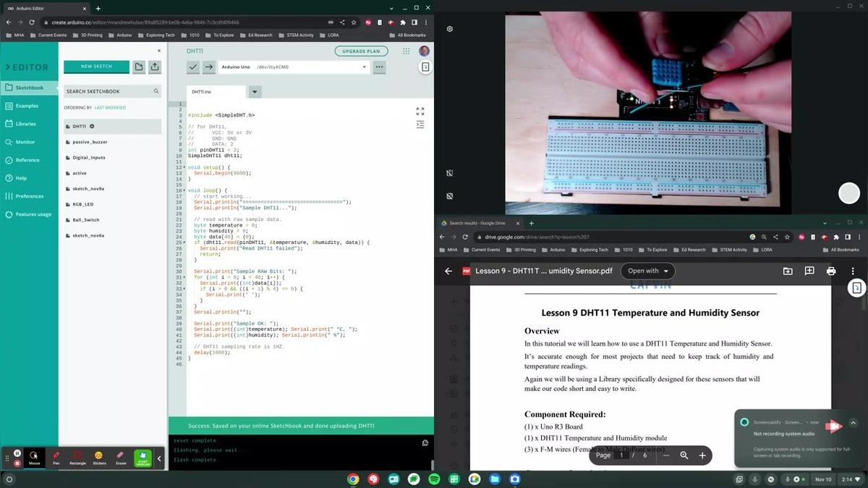Collapse the Screencastify toolbar with the chevron
This screenshot has width=868, height=488.
click(x=159, y=458)
